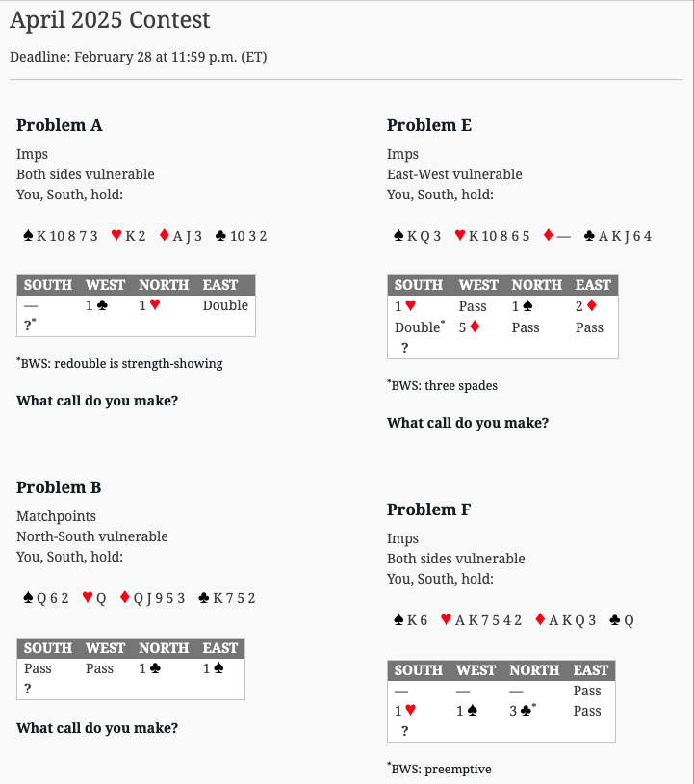Click the club symbol in Problem E's hand
The width and height of the screenshot is (694, 784).
589,236
